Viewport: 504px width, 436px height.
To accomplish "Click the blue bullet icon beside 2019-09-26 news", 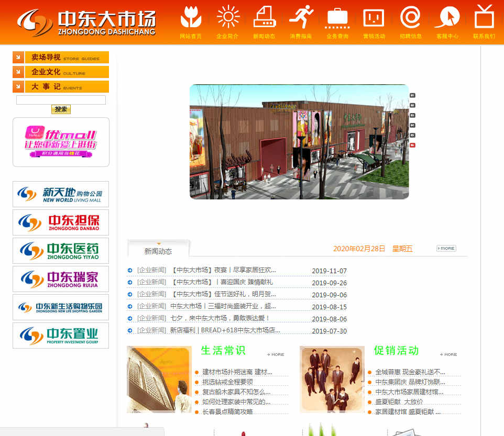I will [130, 283].
